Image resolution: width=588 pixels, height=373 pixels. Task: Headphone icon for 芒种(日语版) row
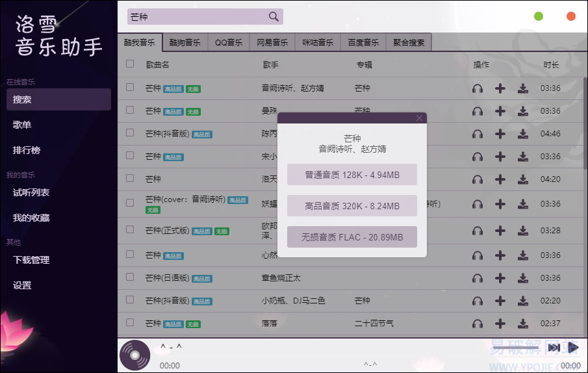(478, 278)
